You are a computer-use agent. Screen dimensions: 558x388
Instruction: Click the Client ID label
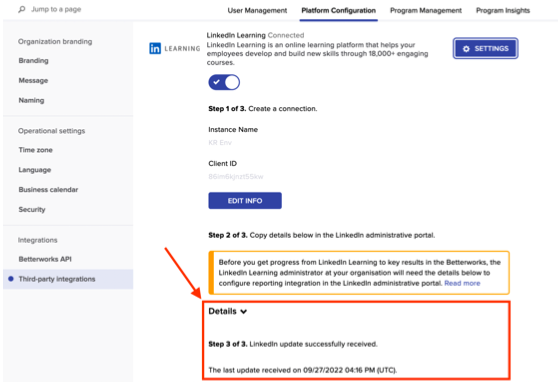click(x=222, y=164)
